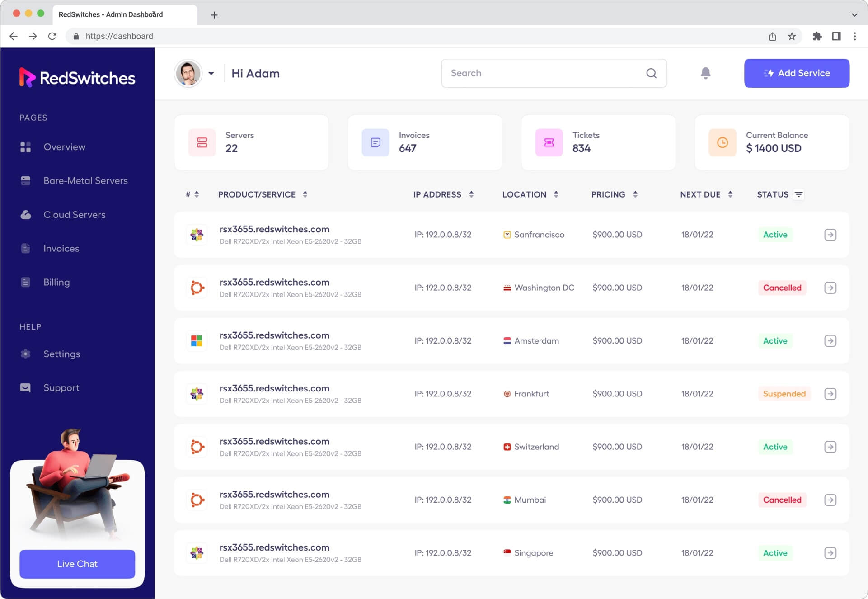Select the RedSwitches Admin Dashboard tab
This screenshot has height=599, width=868.
(x=125, y=14)
